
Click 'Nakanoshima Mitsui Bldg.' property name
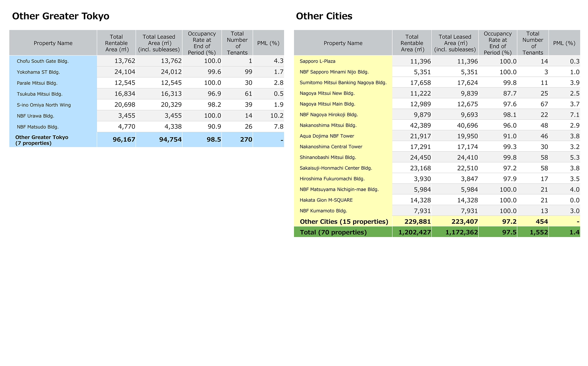coord(328,125)
